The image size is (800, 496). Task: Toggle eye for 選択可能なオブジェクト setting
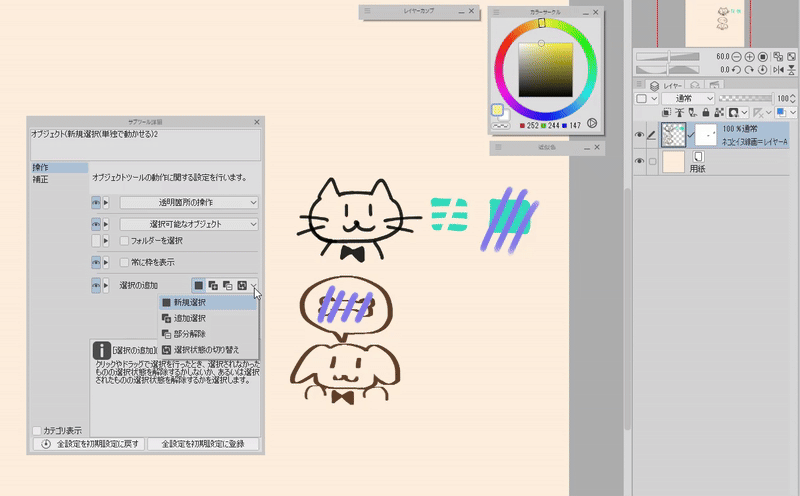tap(96, 224)
